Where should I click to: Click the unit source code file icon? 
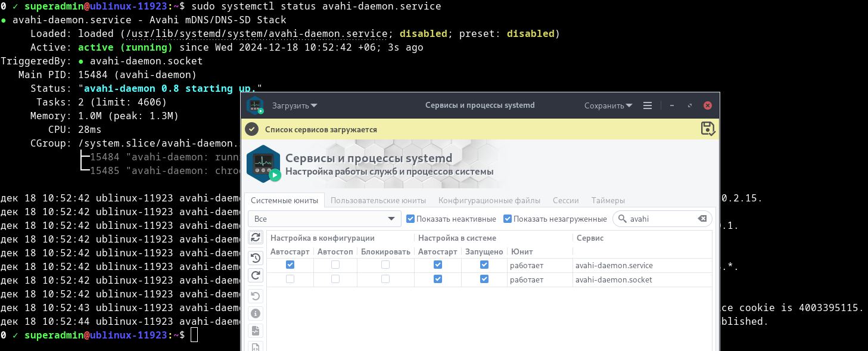pyautogui.click(x=256, y=347)
